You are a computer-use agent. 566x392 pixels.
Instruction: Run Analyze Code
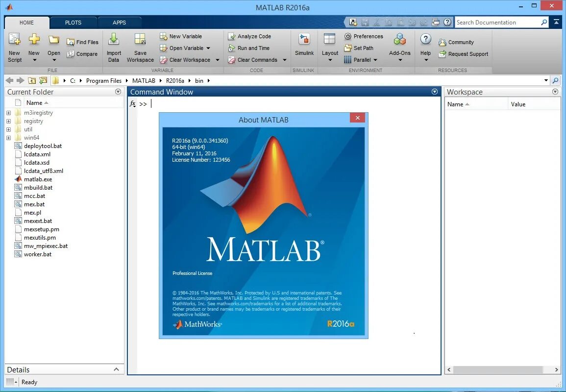(249, 36)
